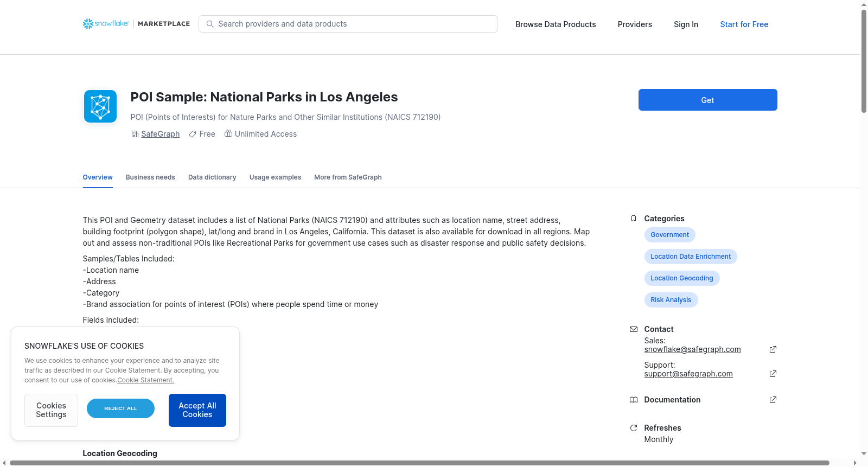Click the Documentation book icon
The height and width of the screenshot is (467, 868).
[x=634, y=400]
